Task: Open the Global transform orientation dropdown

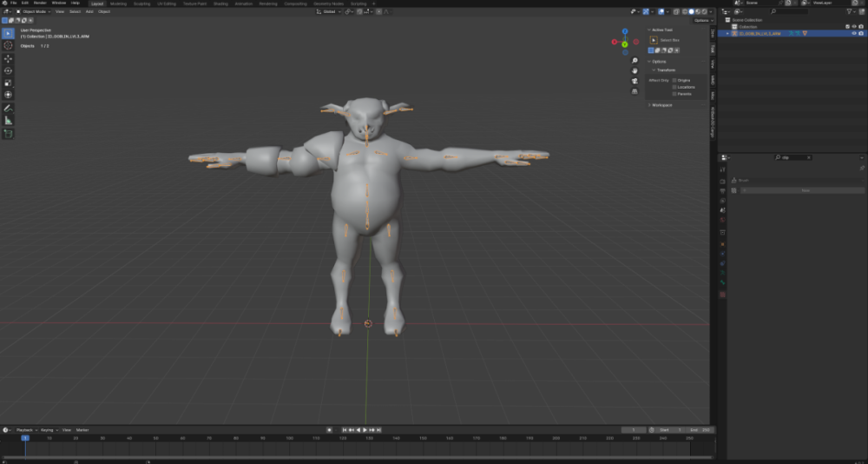Action: click(330, 11)
